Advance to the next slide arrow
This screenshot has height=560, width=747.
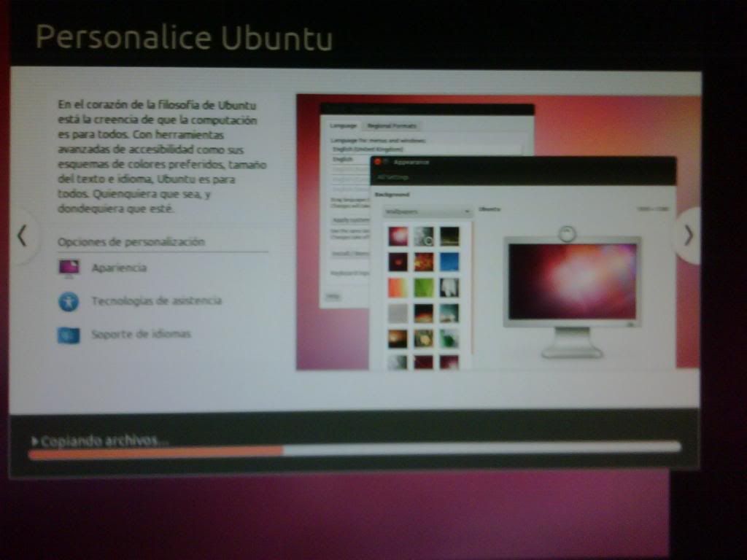689,236
